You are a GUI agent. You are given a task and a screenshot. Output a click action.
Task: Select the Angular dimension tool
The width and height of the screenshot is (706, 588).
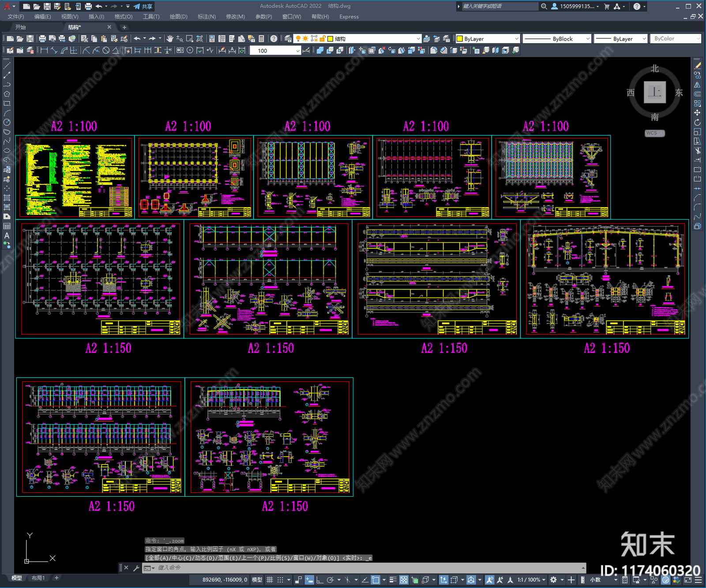[x=116, y=50]
